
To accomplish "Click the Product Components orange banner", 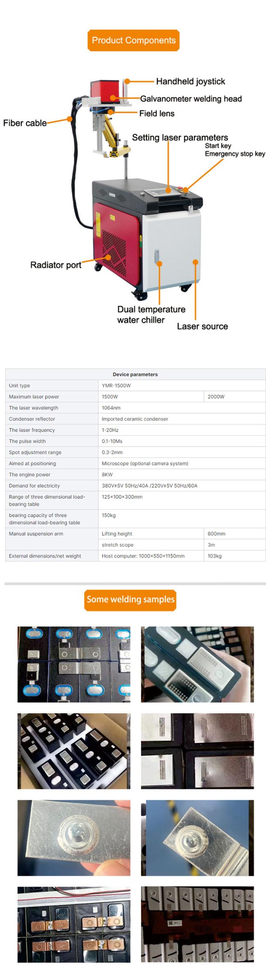I will (x=133, y=41).
